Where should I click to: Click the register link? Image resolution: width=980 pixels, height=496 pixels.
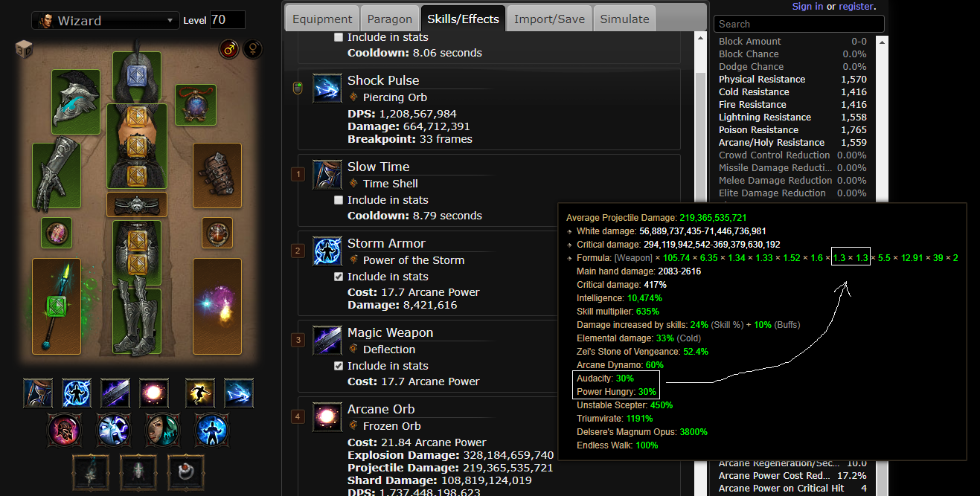(x=856, y=6)
